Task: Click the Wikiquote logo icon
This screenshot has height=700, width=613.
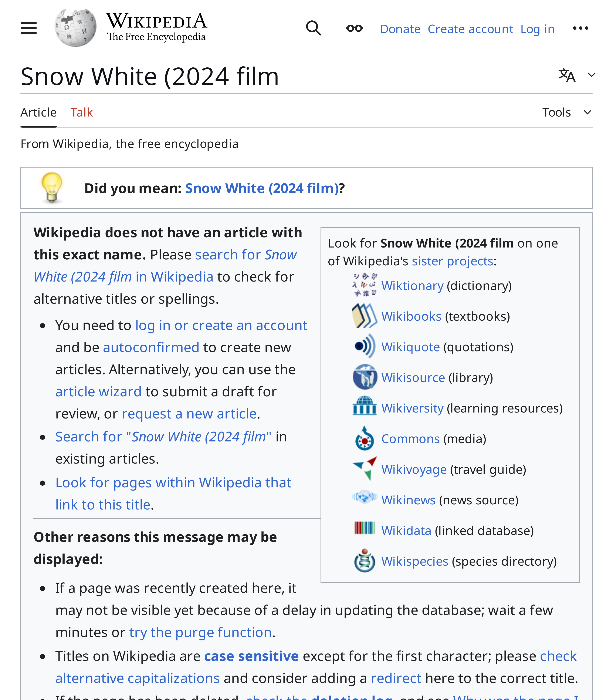Action: click(x=365, y=346)
